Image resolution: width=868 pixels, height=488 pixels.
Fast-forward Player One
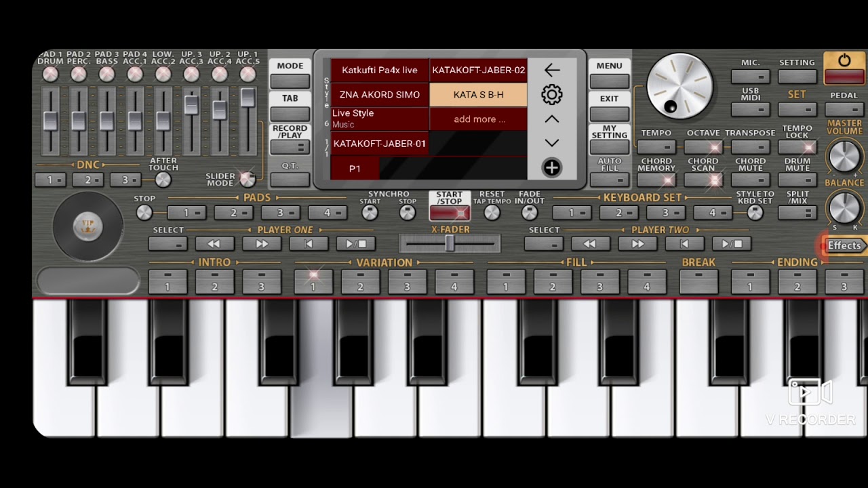[x=262, y=244]
